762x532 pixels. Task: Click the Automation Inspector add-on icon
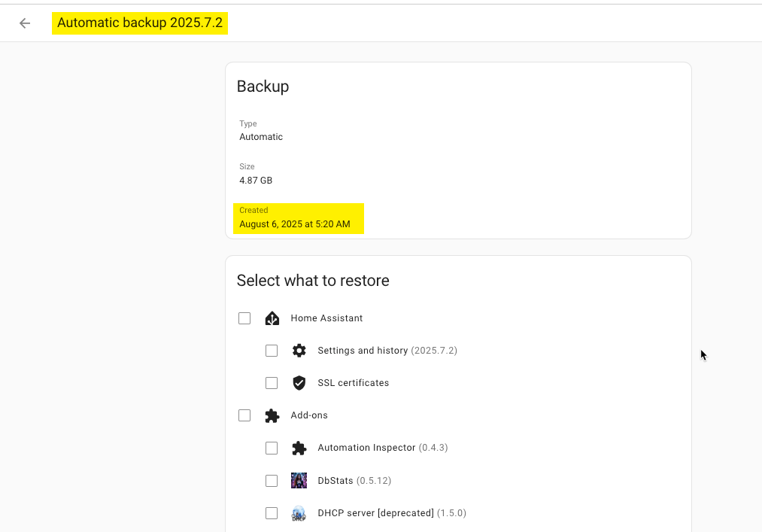299,448
